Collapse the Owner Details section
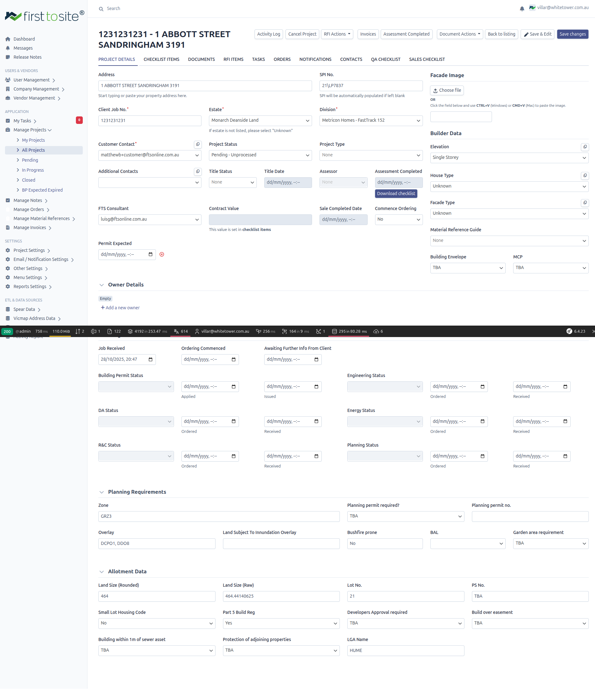The width and height of the screenshot is (595, 700). 102,285
